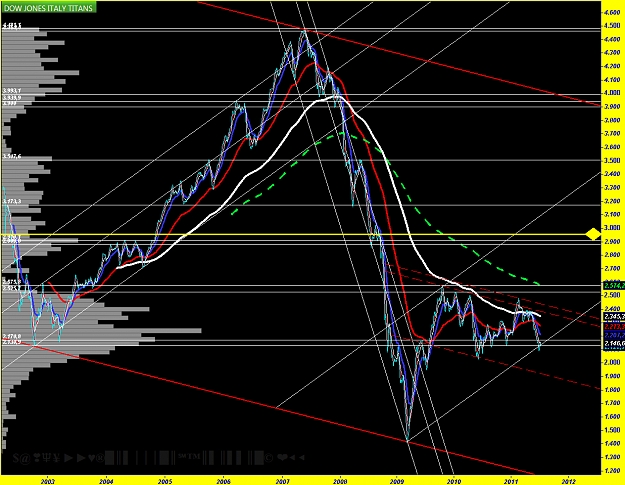This screenshot has width=625, height=485.
Task: Click the 3.100 price axis label
Action: click(612, 214)
